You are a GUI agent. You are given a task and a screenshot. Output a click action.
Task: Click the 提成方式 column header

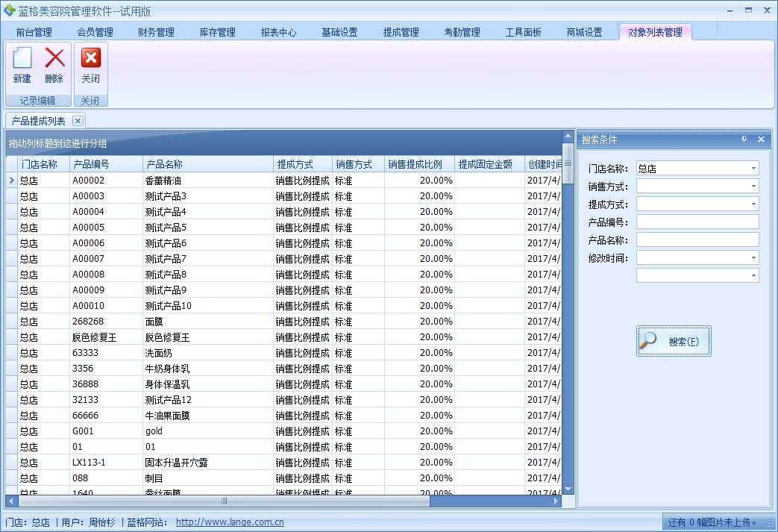tap(303, 164)
